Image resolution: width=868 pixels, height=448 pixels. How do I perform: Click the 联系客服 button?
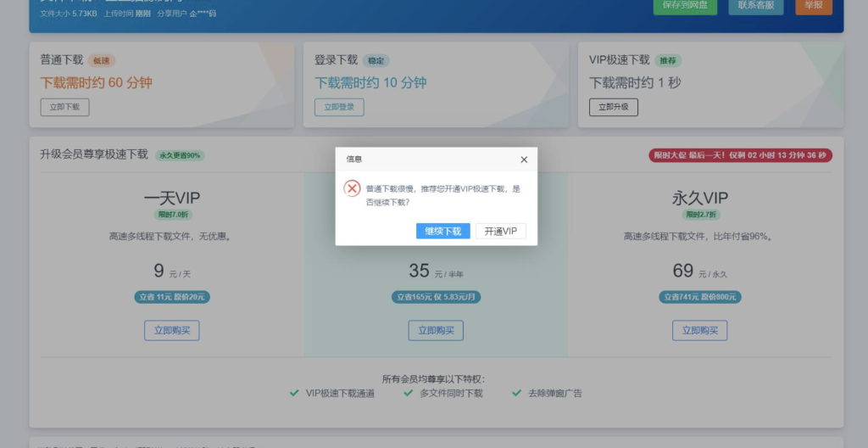click(755, 6)
